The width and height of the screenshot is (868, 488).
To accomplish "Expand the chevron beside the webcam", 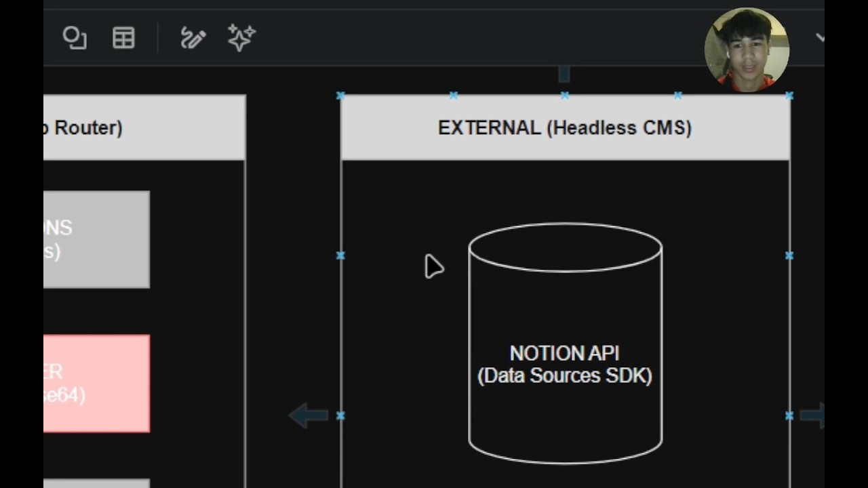I will pos(820,38).
